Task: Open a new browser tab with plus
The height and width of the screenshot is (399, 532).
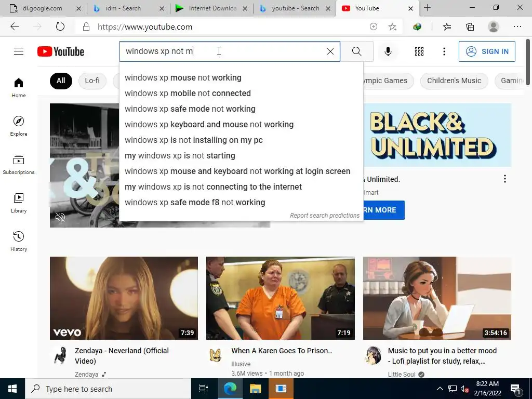Action: click(x=428, y=8)
